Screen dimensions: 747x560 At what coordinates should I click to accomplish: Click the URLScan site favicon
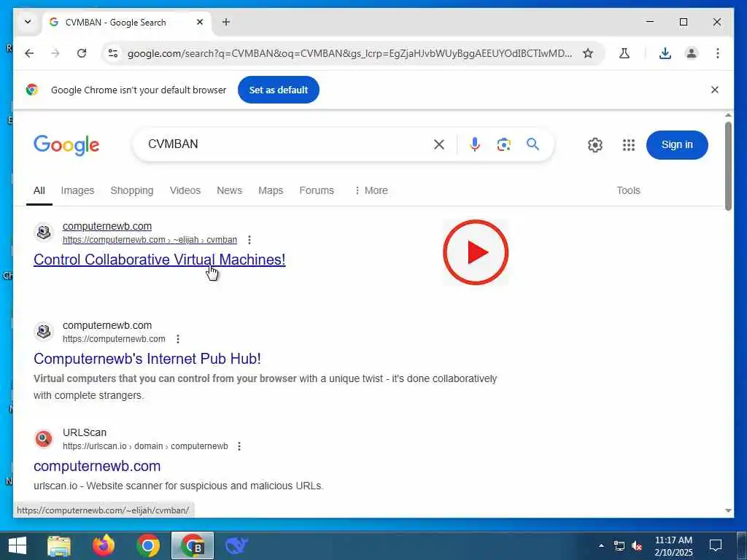coord(43,438)
